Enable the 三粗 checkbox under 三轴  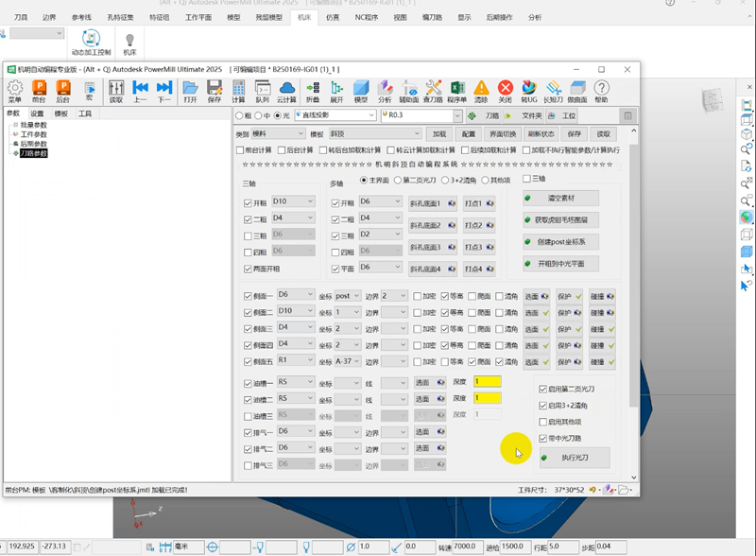click(x=249, y=236)
